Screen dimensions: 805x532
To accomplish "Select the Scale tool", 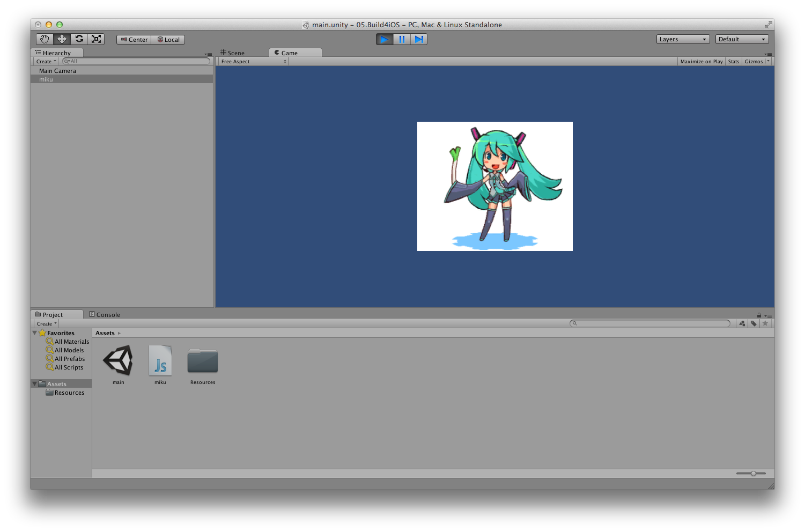I will pyautogui.click(x=96, y=39).
